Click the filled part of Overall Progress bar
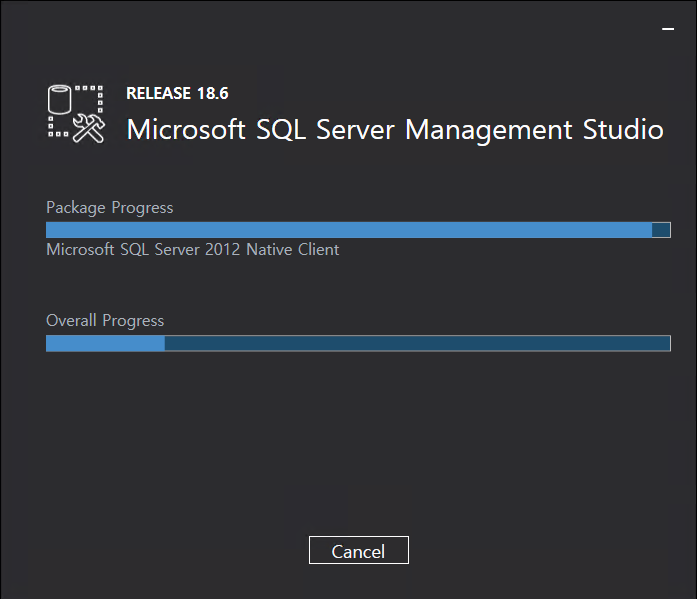Screen dimensions: 697x599 point(105,343)
